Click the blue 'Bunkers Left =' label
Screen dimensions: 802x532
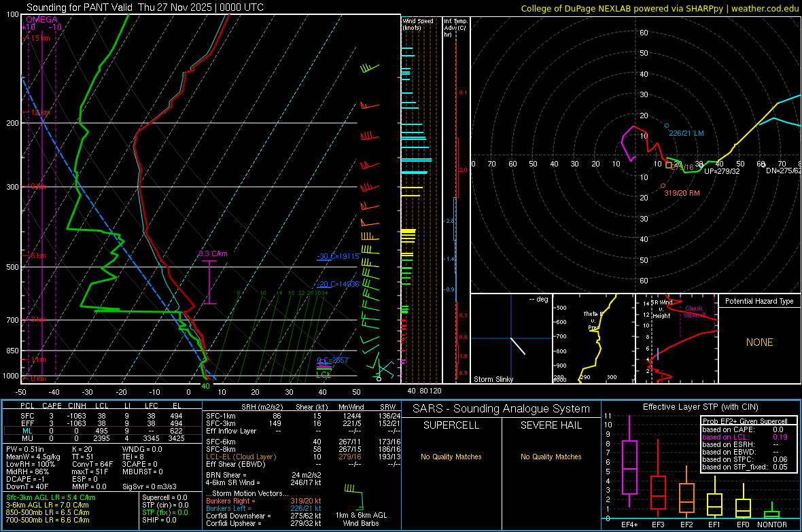click(x=228, y=508)
